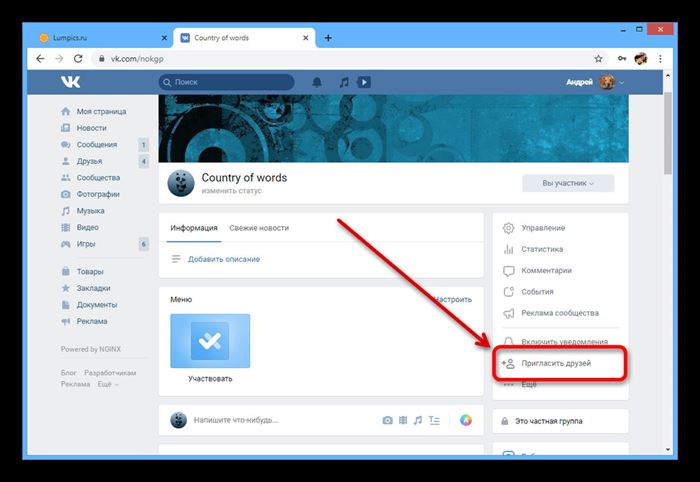Open Документы in sidebar
This screenshot has height=482, width=700.
point(97,304)
